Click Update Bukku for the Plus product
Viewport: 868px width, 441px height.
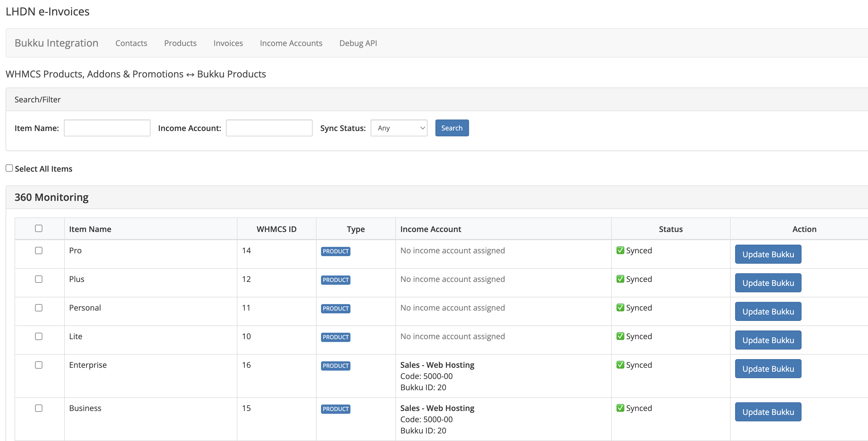pos(768,283)
